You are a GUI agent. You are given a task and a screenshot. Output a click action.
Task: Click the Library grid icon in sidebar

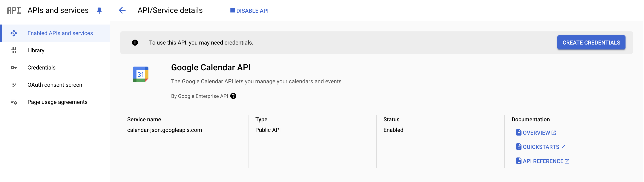pyautogui.click(x=14, y=50)
